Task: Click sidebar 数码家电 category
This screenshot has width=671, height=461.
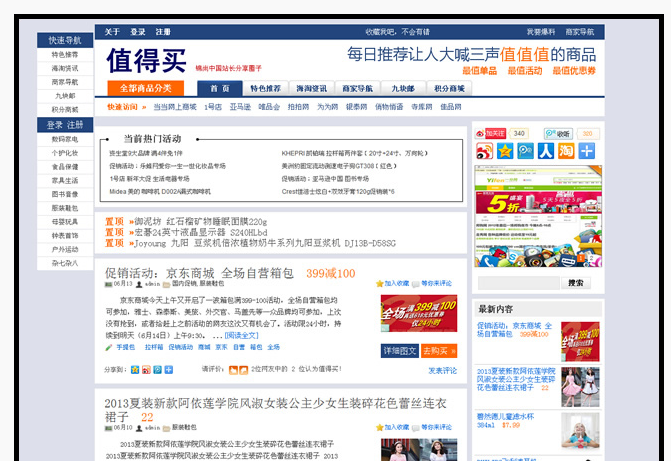Action: coord(65,139)
